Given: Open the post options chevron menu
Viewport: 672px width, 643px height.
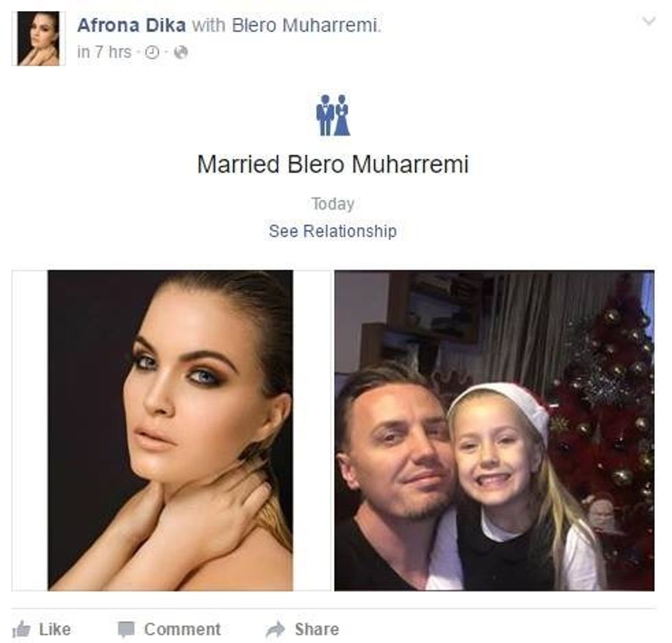Looking at the screenshot, I should [x=649, y=21].
